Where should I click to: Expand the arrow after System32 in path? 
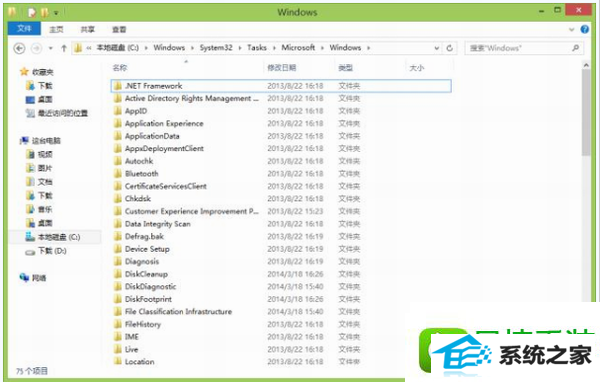coord(240,48)
